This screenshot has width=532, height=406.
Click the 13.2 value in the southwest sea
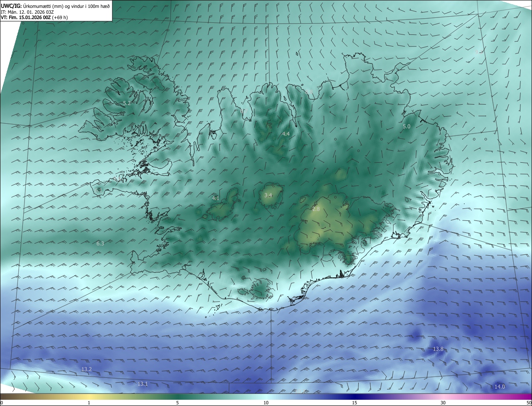[x=86, y=369]
